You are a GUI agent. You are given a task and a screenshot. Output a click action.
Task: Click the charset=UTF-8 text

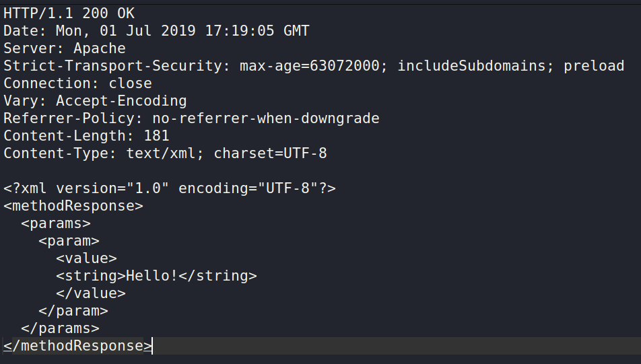coord(270,153)
